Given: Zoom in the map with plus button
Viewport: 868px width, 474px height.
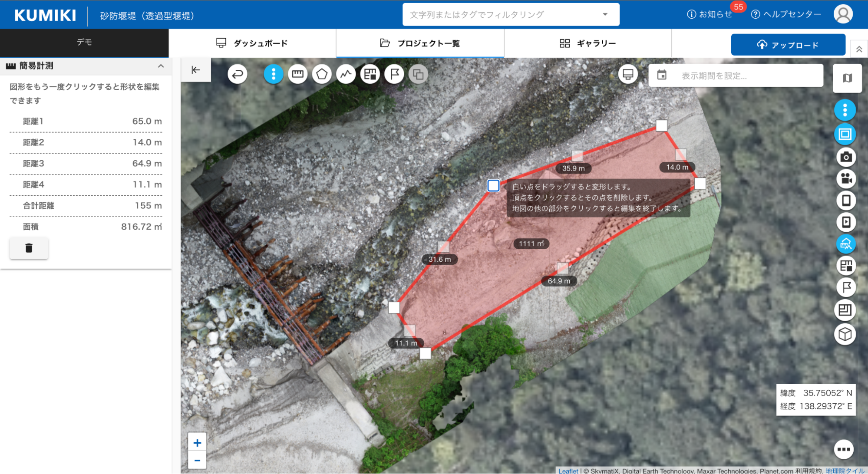Looking at the screenshot, I should 197,443.
